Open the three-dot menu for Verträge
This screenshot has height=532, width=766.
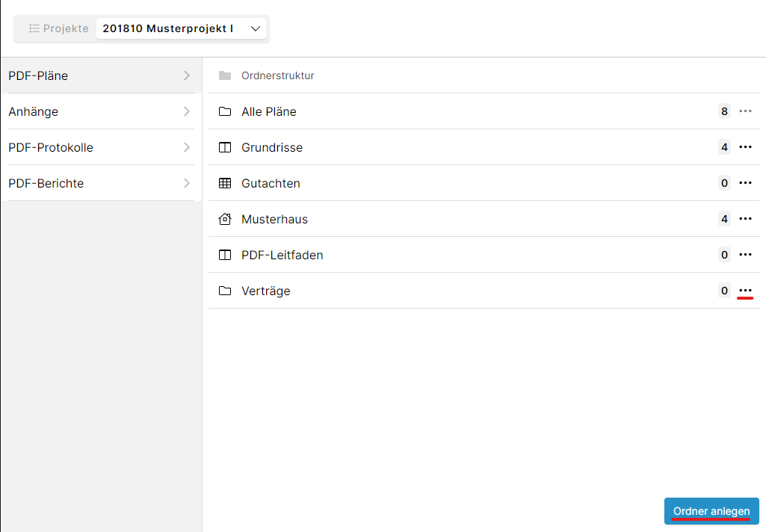746,290
